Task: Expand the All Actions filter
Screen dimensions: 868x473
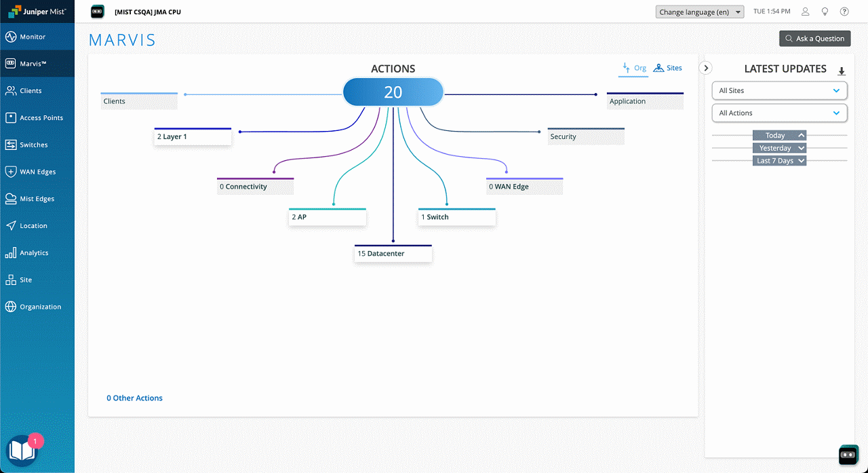Action: [779, 113]
